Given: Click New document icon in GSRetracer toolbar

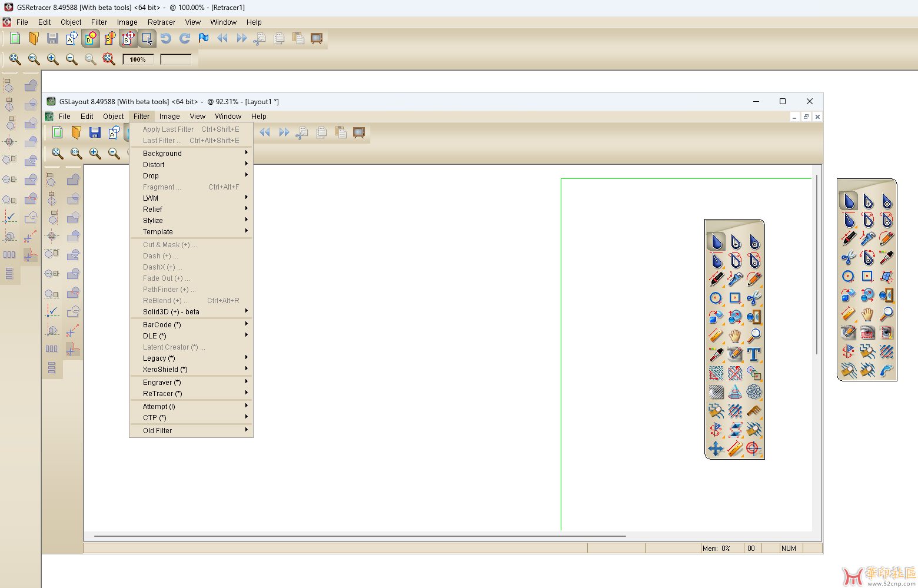Looking at the screenshot, I should pos(15,38).
